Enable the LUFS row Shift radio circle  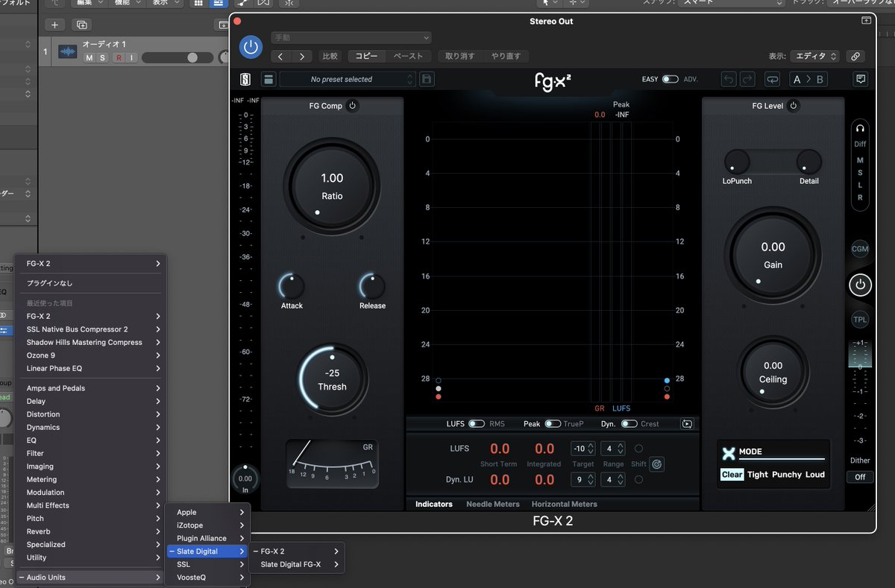[x=638, y=449]
